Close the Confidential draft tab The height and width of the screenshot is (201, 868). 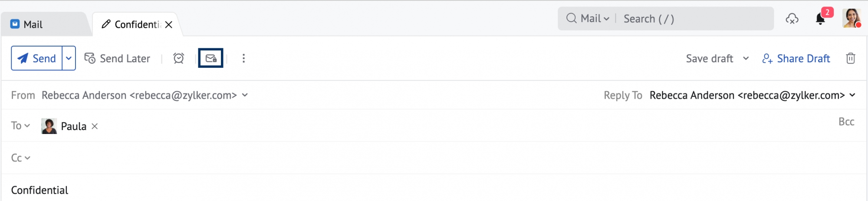[169, 25]
